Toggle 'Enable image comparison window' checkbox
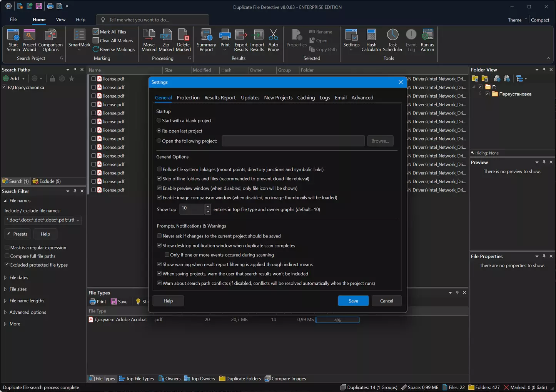The height and width of the screenshot is (392, 556). pyautogui.click(x=159, y=198)
